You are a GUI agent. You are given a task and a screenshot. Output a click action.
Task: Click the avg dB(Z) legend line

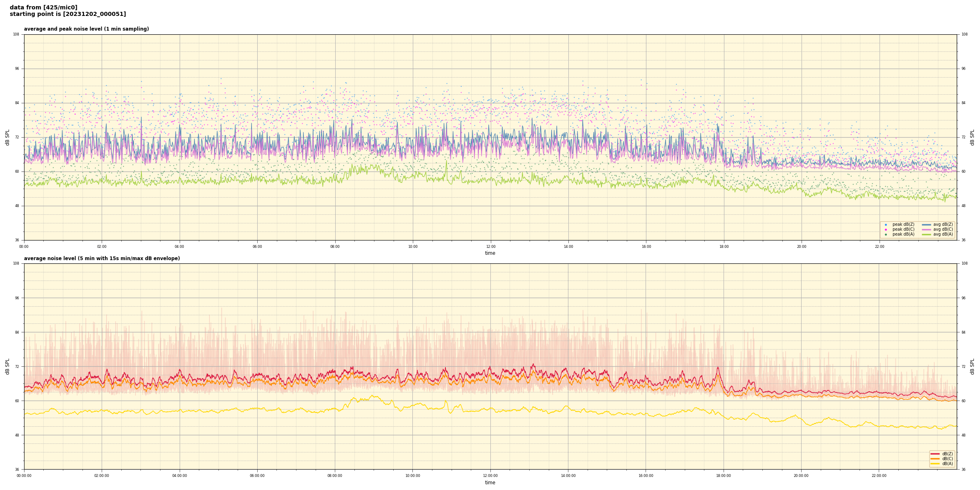coord(927,225)
